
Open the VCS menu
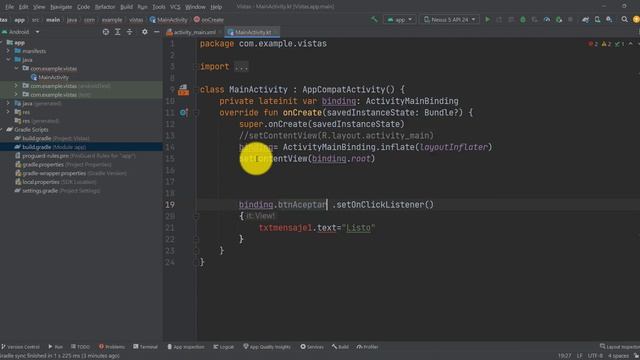[x=175, y=7]
